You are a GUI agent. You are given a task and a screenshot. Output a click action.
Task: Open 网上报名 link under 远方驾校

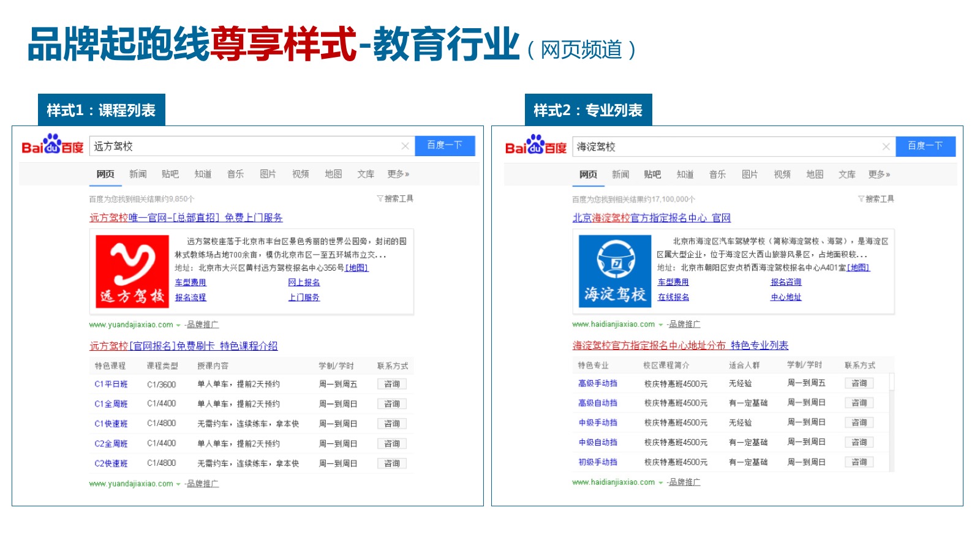(304, 282)
